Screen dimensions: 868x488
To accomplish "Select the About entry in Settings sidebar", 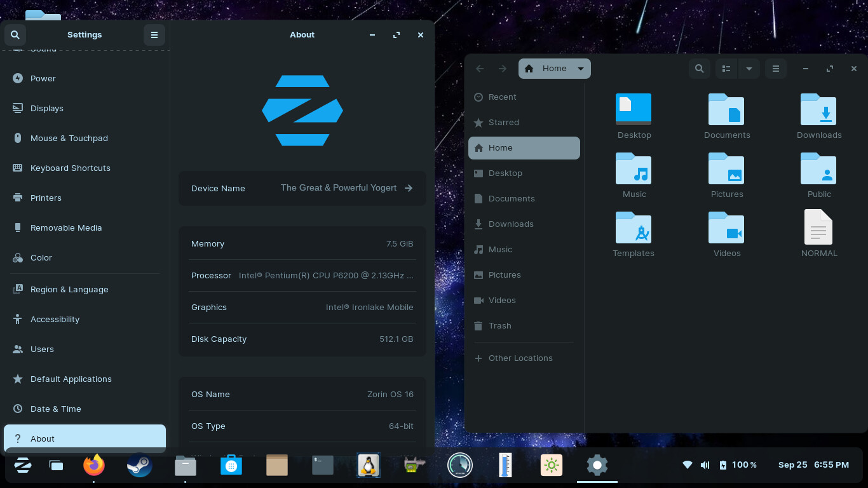I will click(85, 439).
